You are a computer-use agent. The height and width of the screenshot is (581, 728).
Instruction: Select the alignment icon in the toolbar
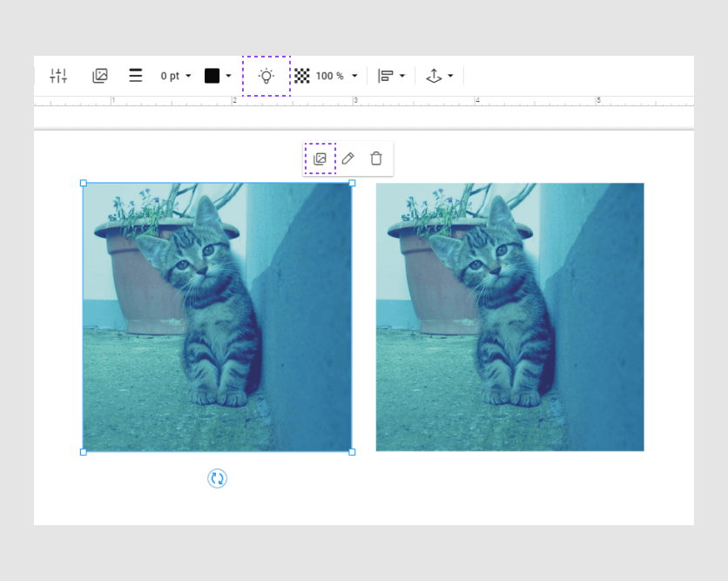pyautogui.click(x=387, y=76)
